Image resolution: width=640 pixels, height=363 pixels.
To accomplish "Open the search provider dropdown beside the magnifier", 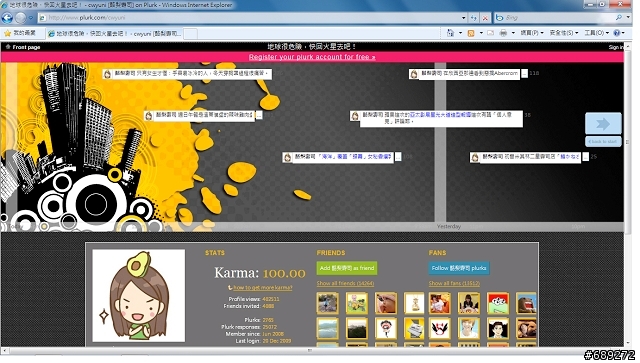I will pos(628,18).
